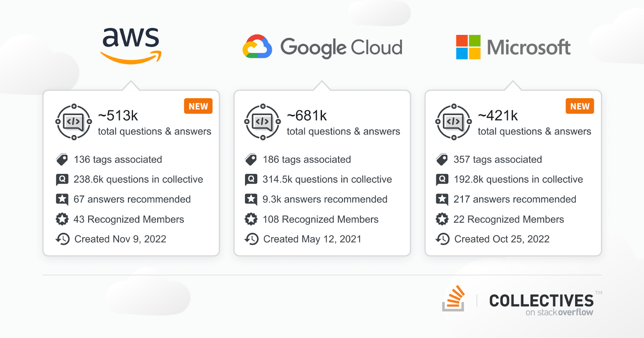Click history icon beside Created Nov 9, 2022
This screenshot has height=338, width=644.
coord(62,239)
